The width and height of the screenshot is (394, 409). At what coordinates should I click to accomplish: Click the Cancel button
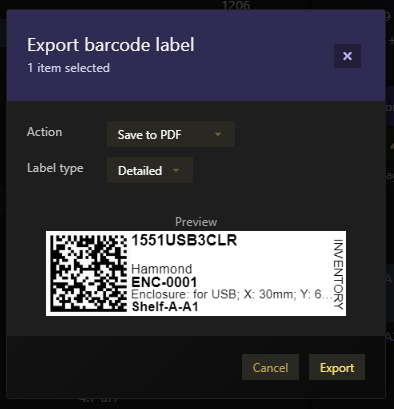click(270, 367)
